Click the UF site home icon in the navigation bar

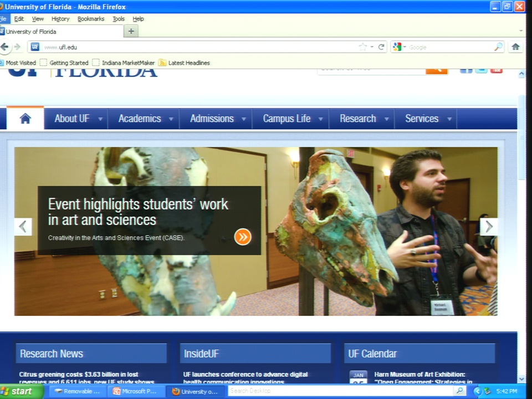(25, 119)
